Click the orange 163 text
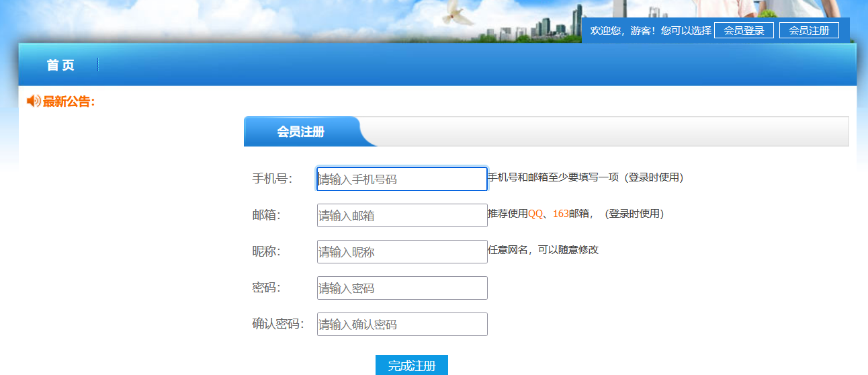Screen dimensions: 868x375 click(x=561, y=214)
